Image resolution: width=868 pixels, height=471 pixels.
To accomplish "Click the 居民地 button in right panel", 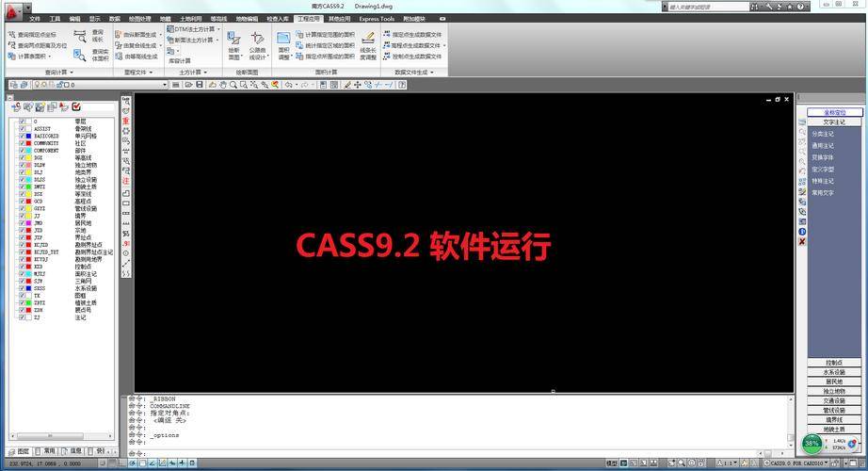I will point(834,382).
